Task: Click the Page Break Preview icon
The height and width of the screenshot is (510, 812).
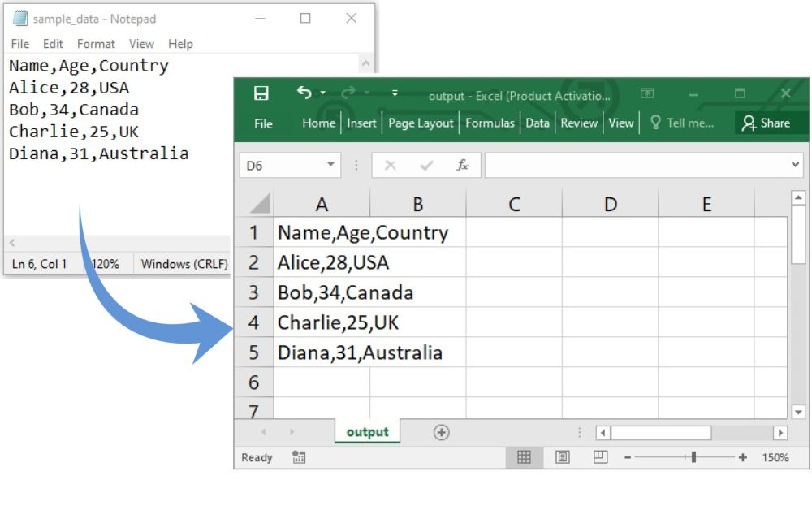Action: point(601,456)
